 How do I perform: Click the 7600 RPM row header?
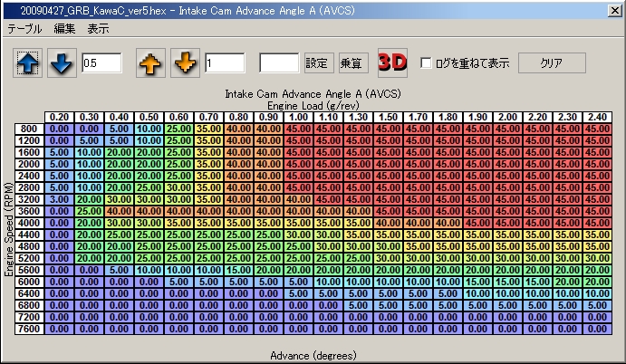tap(29, 327)
